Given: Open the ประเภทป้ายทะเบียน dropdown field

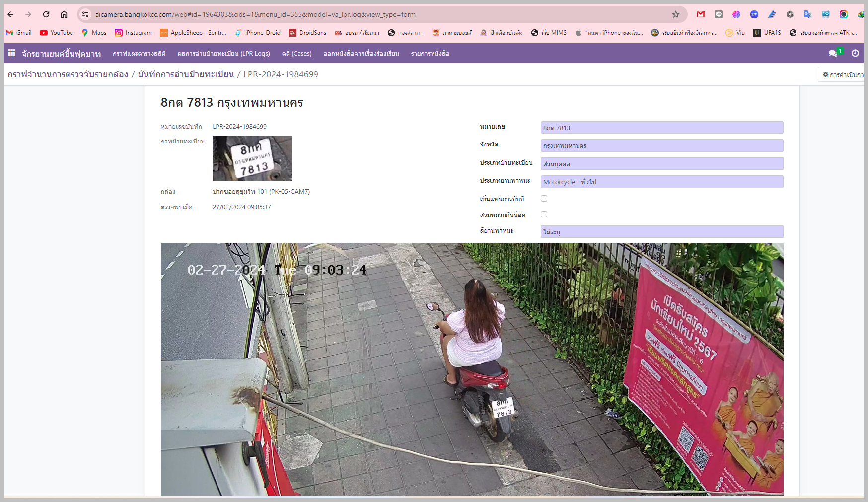Looking at the screenshot, I should click(x=661, y=164).
